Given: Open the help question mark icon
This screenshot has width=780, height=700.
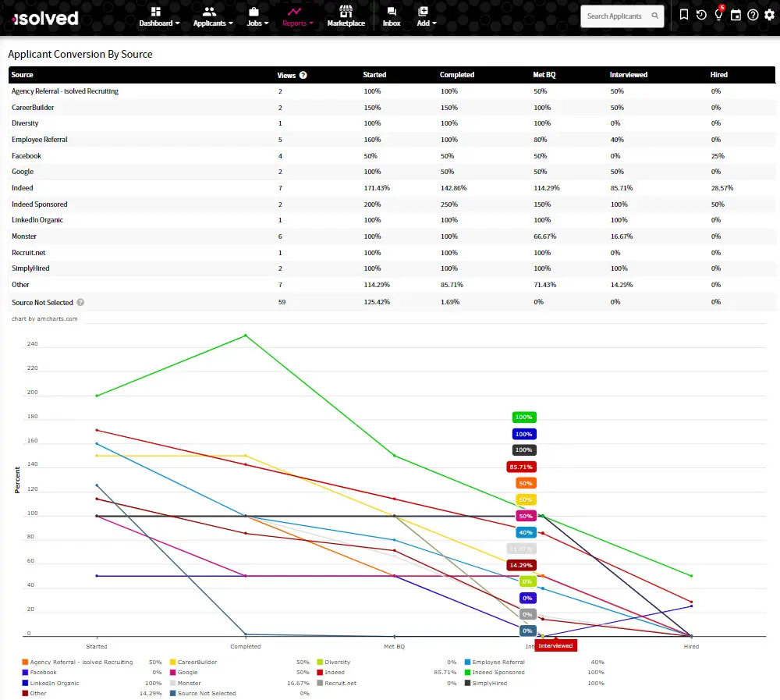Looking at the screenshot, I should point(753,15).
